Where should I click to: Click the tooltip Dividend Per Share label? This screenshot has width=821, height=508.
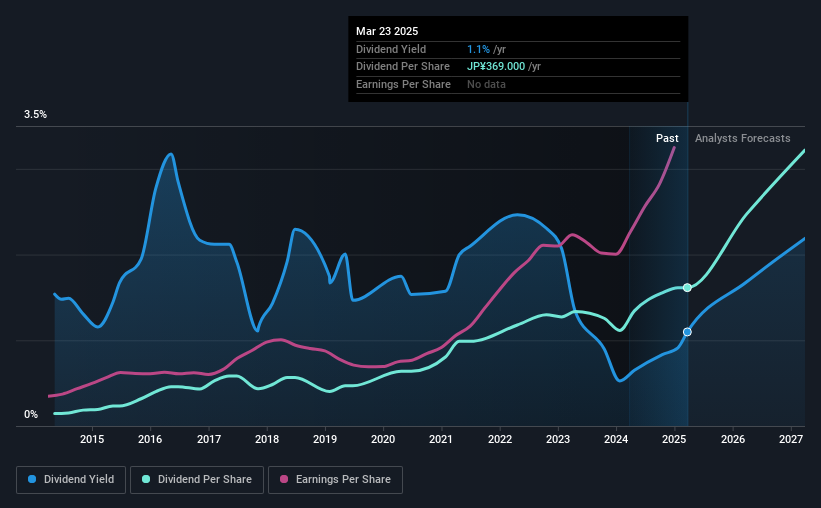point(403,67)
